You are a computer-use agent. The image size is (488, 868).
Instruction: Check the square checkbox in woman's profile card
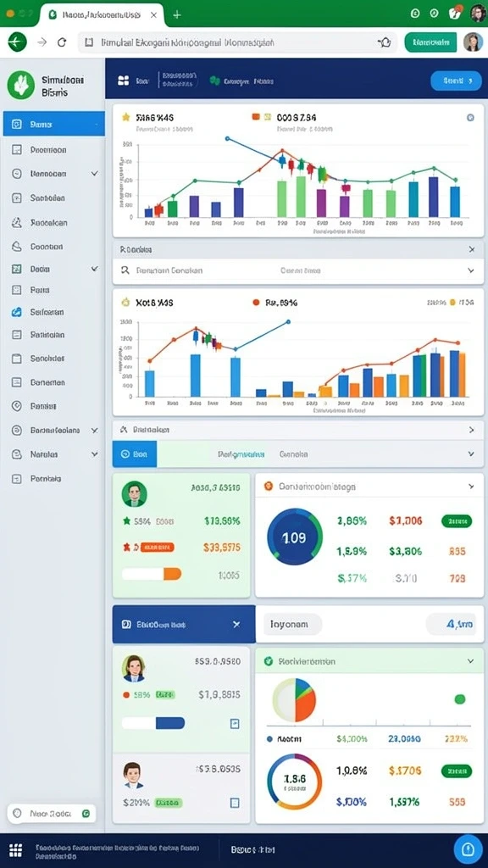tap(235, 724)
